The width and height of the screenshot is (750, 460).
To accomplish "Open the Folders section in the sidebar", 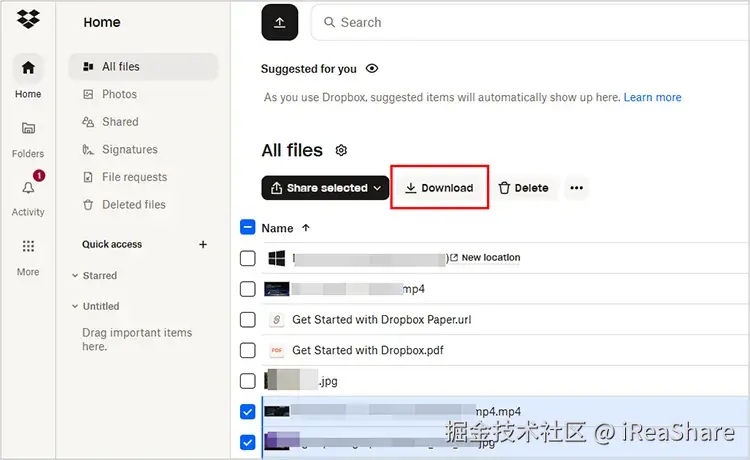I will pos(28,139).
